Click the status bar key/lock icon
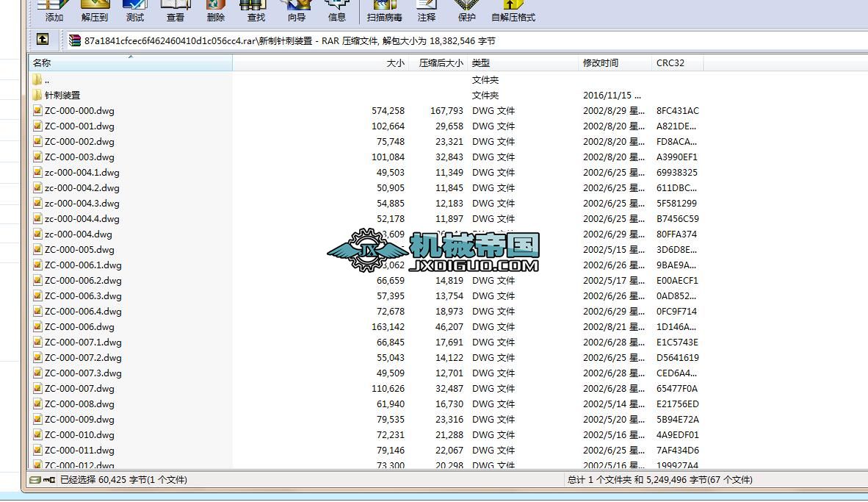The width and height of the screenshot is (868, 502). coord(49,480)
